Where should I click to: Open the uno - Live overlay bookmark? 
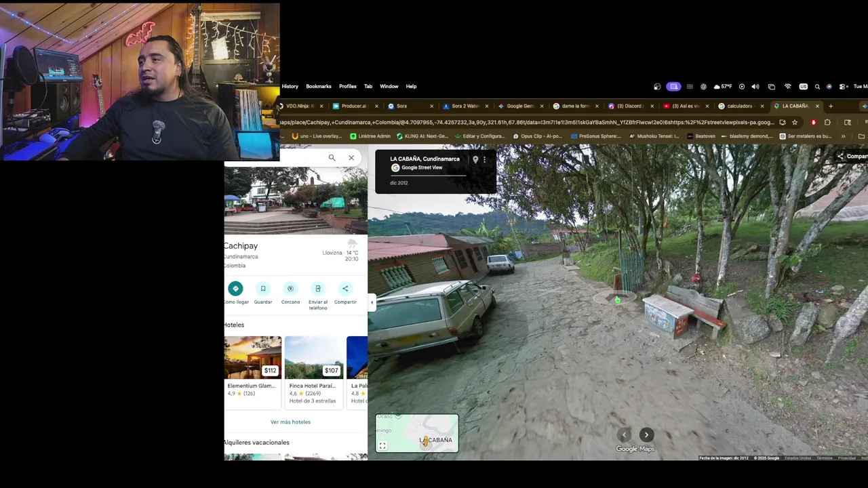[317, 136]
